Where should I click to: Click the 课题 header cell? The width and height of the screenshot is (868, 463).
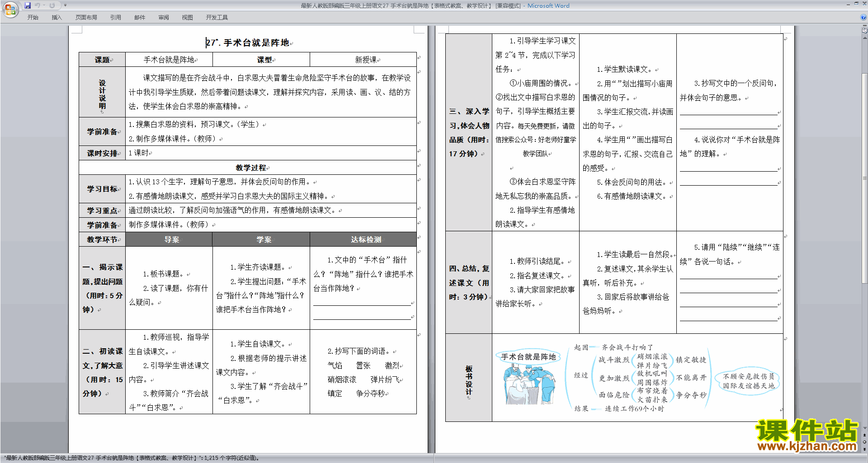pyautogui.click(x=102, y=60)
